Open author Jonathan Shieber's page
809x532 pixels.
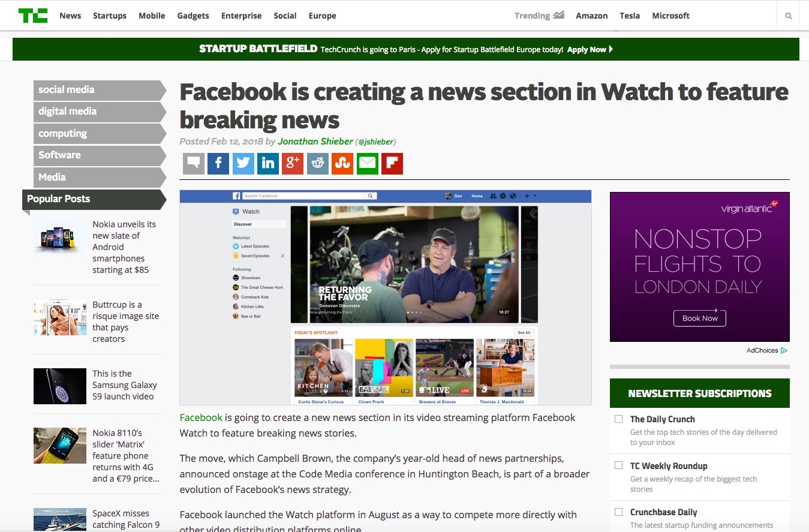coord(315,142)
